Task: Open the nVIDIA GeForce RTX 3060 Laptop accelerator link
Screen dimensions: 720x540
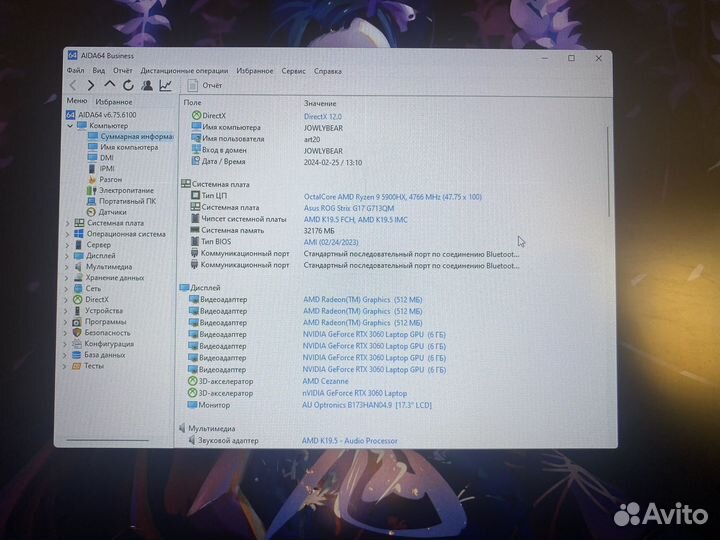Action: pos(354,394)
